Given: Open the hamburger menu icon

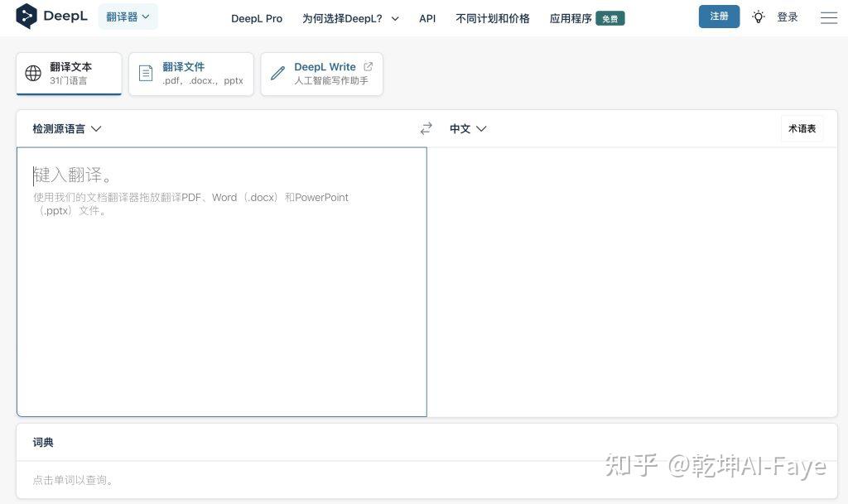Looking at the screenshot, I should (828, 18).
